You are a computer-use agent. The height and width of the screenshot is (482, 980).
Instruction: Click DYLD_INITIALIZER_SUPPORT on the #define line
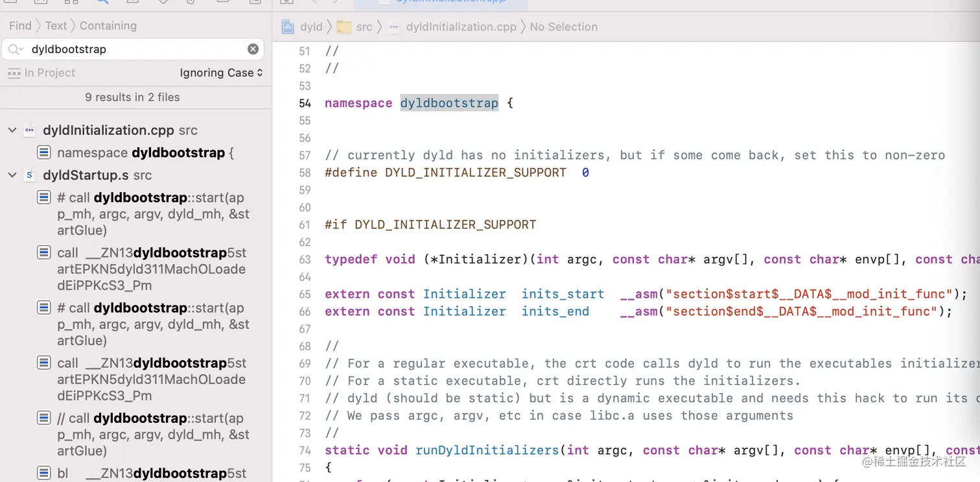click(476, 173)
